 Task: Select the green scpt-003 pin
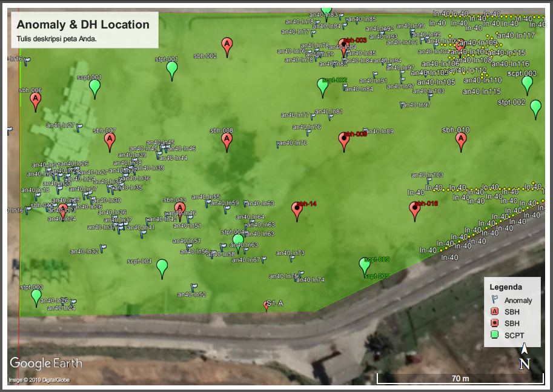point(527,84)
